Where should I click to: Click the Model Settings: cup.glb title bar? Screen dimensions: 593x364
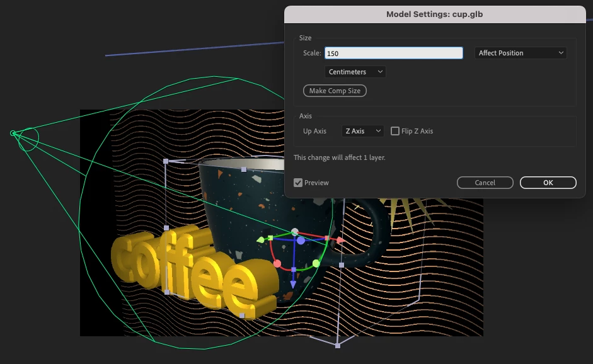pos(435,14)
